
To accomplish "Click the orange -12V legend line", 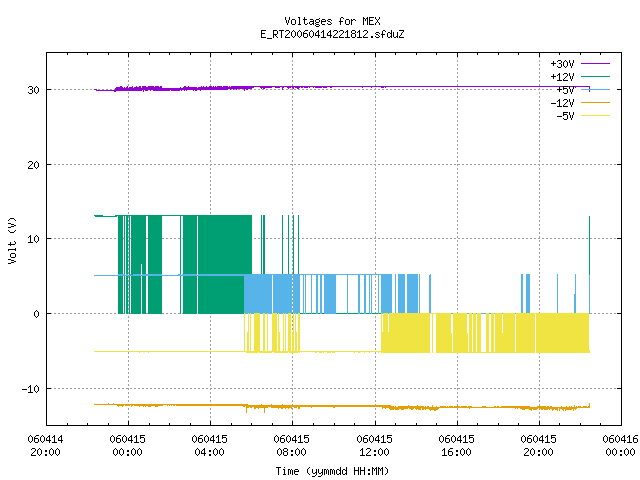I will coord(595,102).
